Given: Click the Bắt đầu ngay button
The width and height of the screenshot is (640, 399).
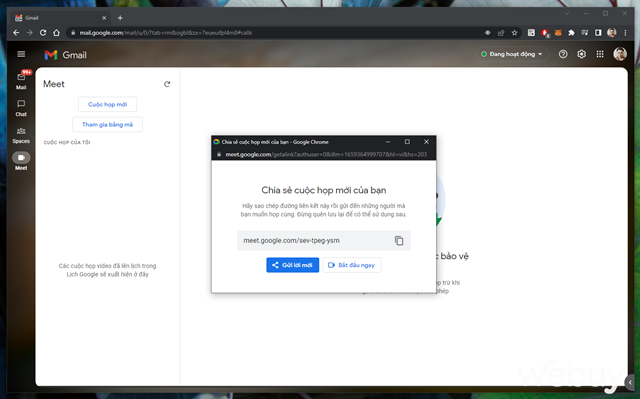Looking at the screenshot, I should (352, 265).
